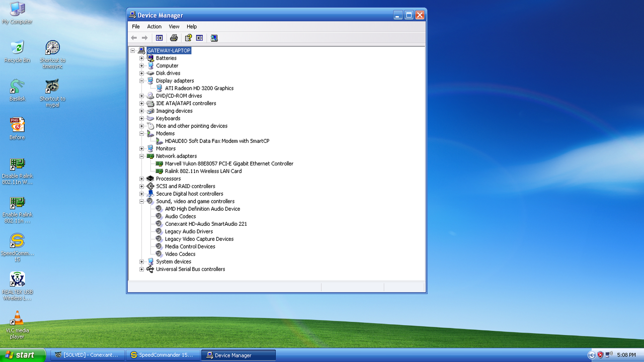This screenshot has width=644, height=362.
Task: Expand Universal Serial Bus controllers
Action: [141, 269]
